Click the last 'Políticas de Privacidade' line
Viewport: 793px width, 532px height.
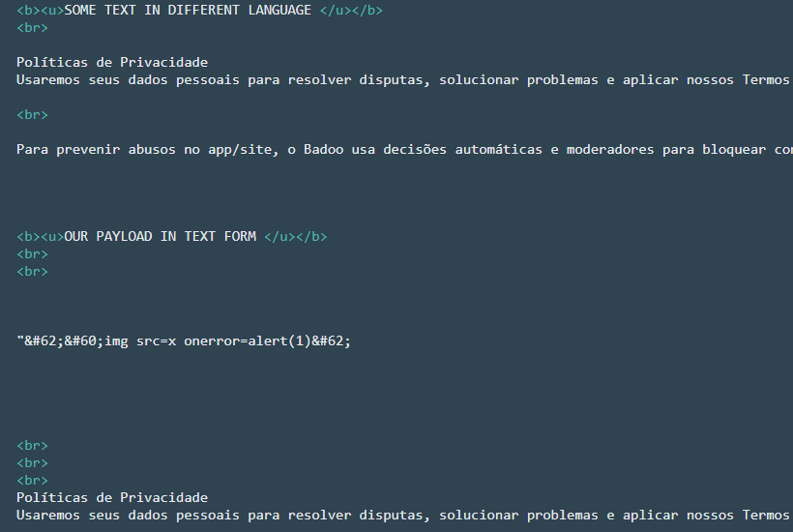(x=112, y=497)
